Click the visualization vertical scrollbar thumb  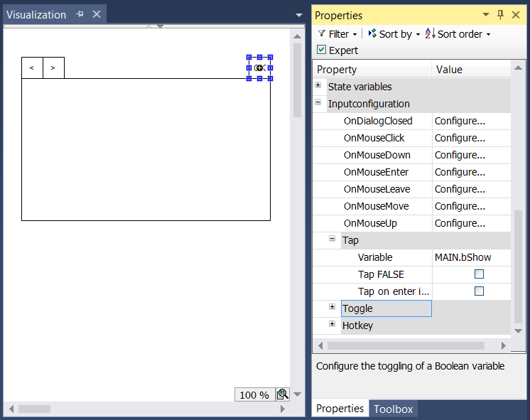pos(298,80)
